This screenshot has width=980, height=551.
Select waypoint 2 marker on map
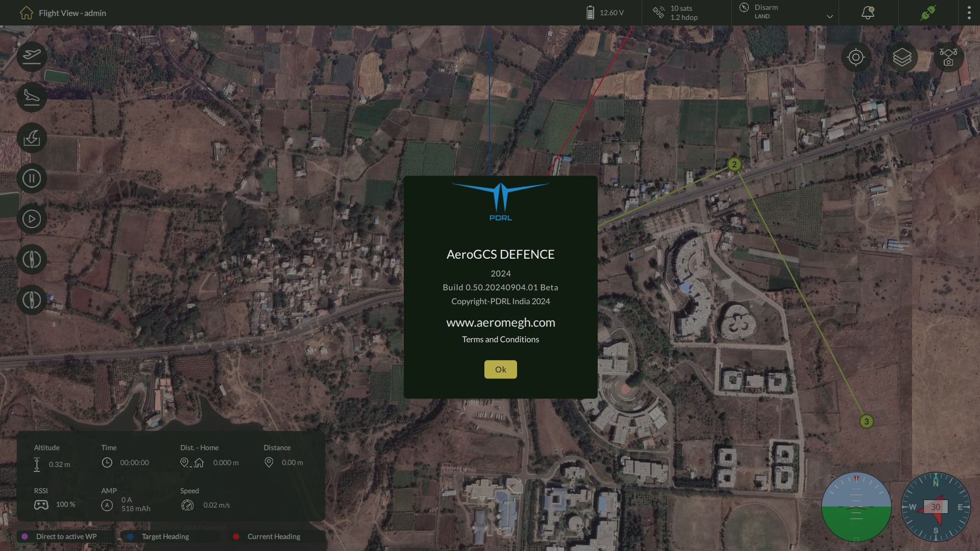tap(734, 164)
